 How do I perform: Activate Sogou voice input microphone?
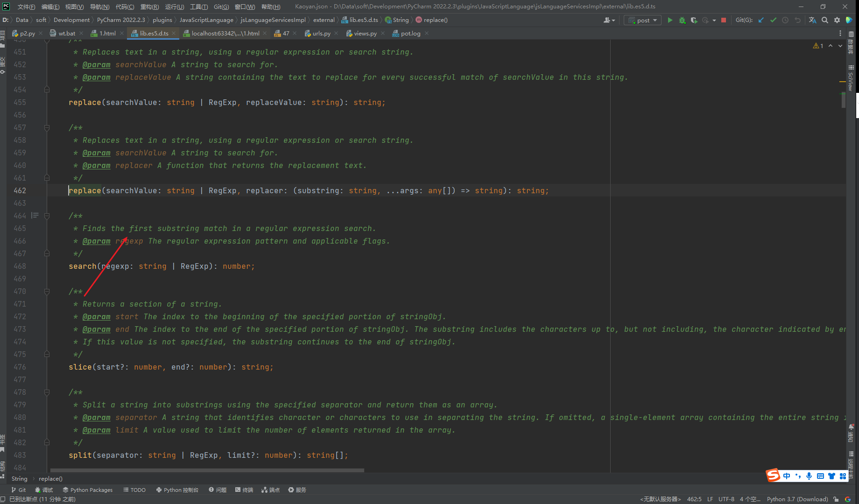[809, 476]
